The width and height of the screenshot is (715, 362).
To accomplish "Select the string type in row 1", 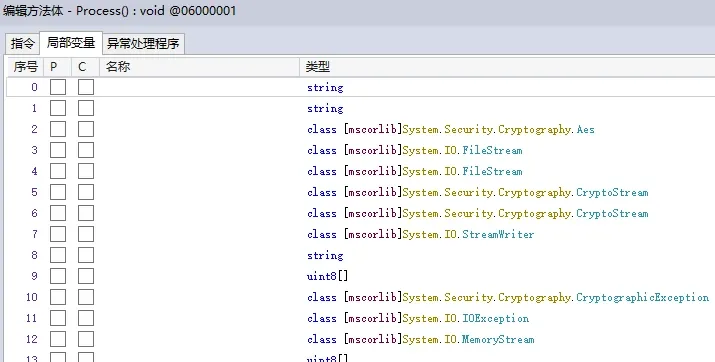I will 325,109.
